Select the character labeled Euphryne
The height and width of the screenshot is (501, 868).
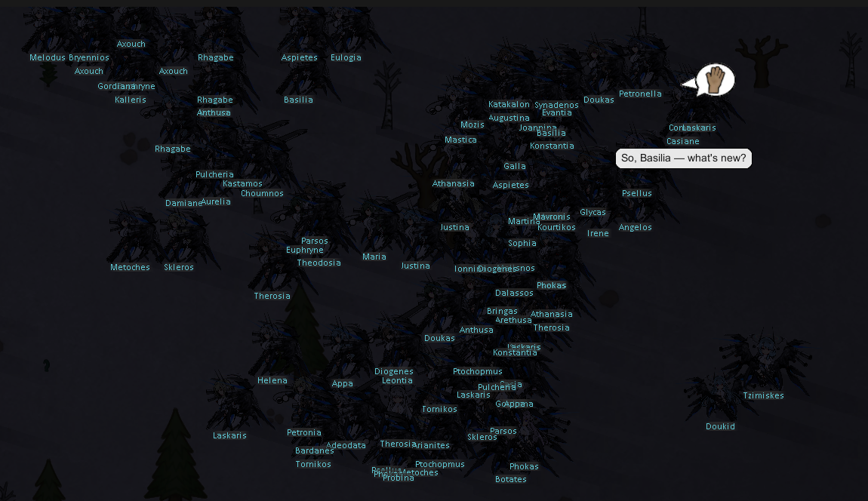304,250
